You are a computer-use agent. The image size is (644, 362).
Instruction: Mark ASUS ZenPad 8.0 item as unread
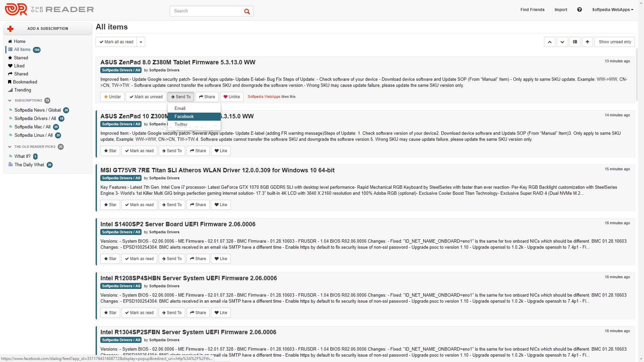click(x=146, y=97)
